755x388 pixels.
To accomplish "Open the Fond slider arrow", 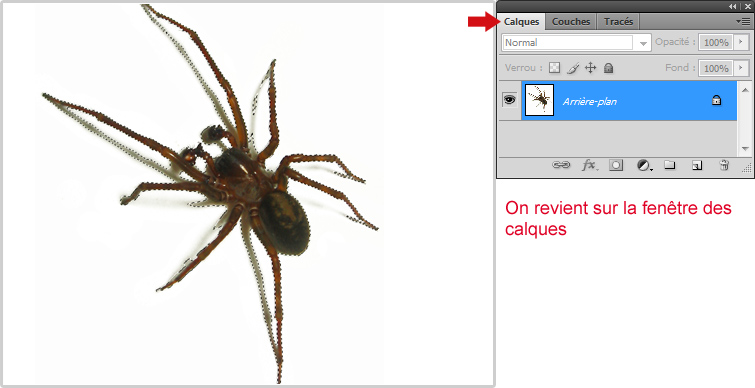I will 742,68.
